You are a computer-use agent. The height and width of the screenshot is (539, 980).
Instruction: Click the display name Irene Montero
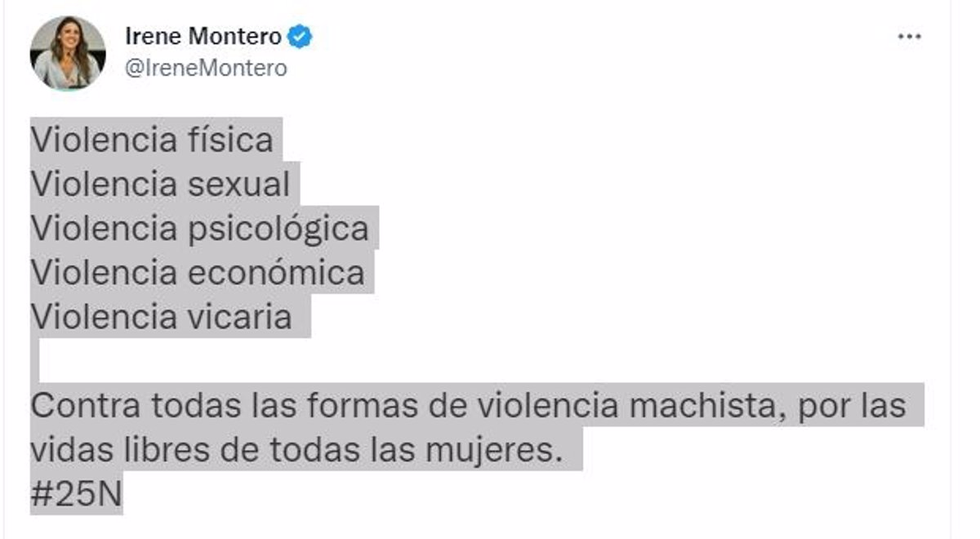(203, 37)
